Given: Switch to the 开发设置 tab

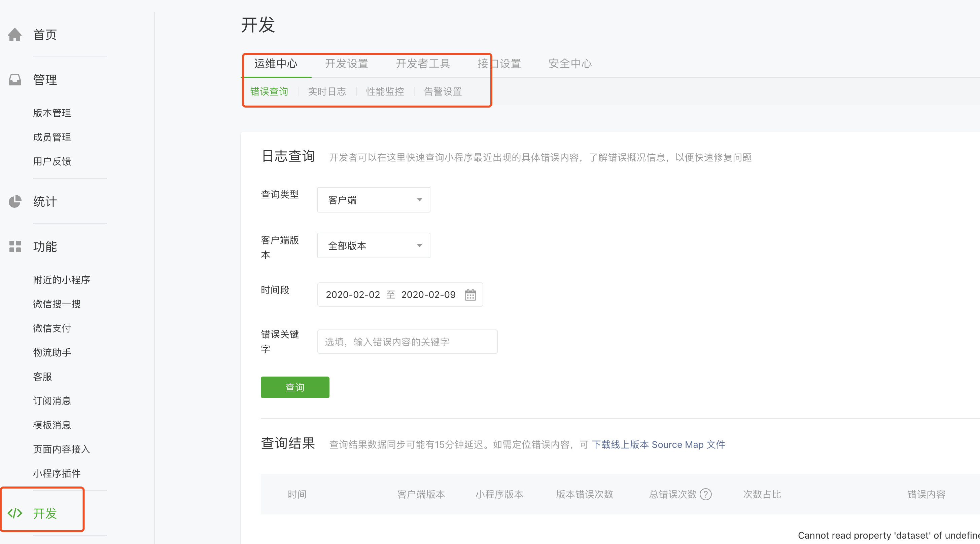Looking at the screenshot, I should pos(346,64).
